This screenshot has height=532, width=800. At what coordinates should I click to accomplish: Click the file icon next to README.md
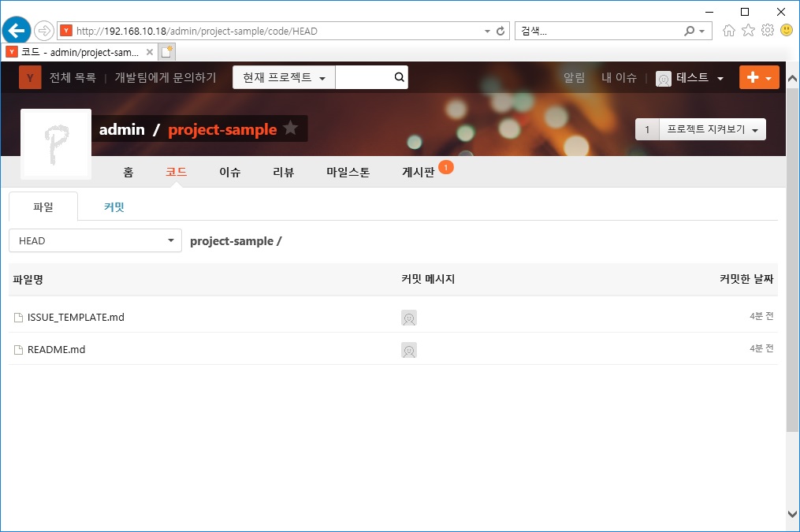click(17, 349)
